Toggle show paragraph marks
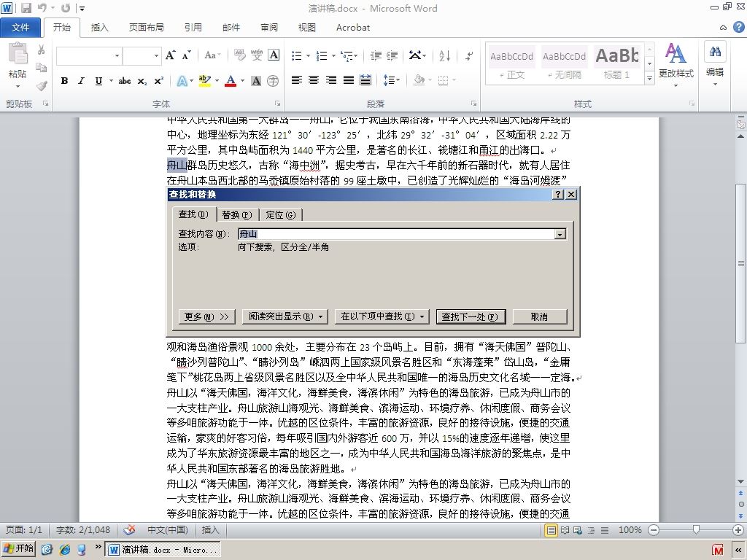Viewport: 747px width, 560px height. pos(469,55)
